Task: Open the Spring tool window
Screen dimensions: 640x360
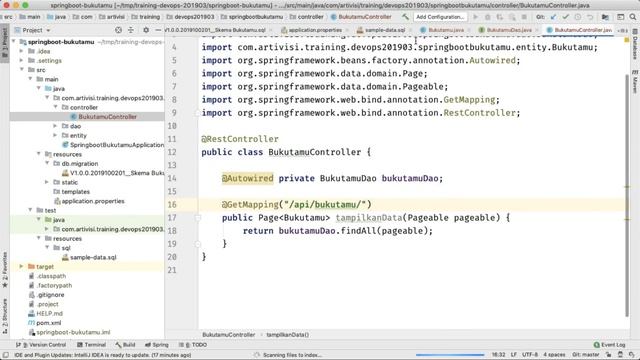Action: [157, 345]
